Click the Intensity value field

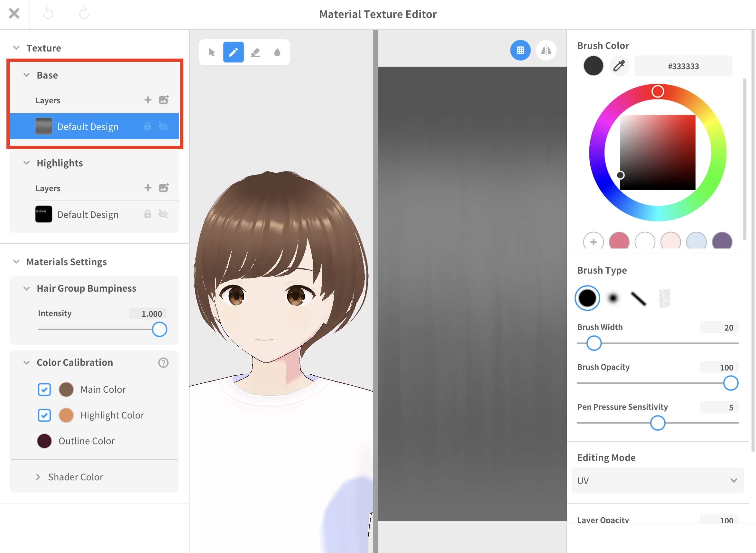click(148, 314)
